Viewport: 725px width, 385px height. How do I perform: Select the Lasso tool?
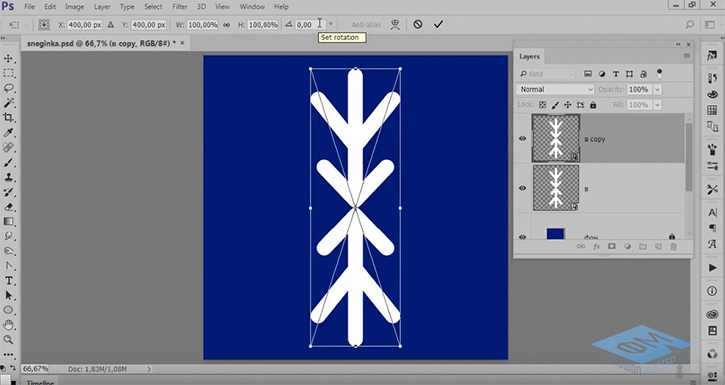tap(8, 88)
